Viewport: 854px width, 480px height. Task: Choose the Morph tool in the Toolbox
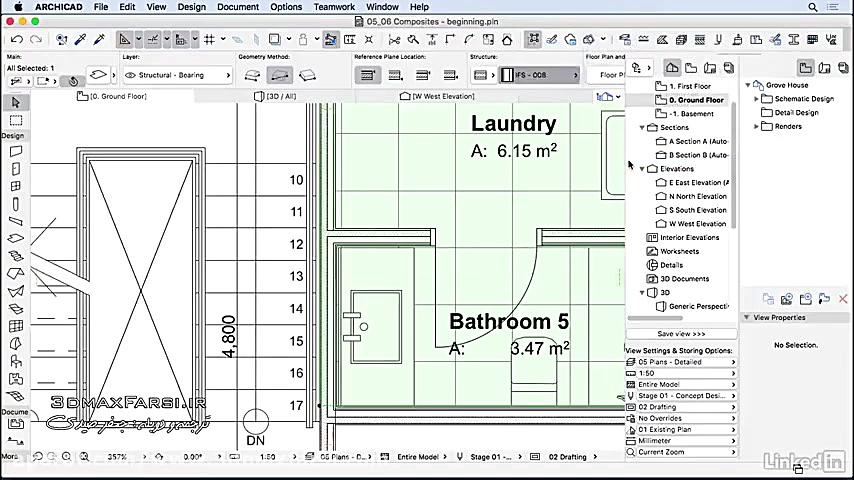click(16, 344)
